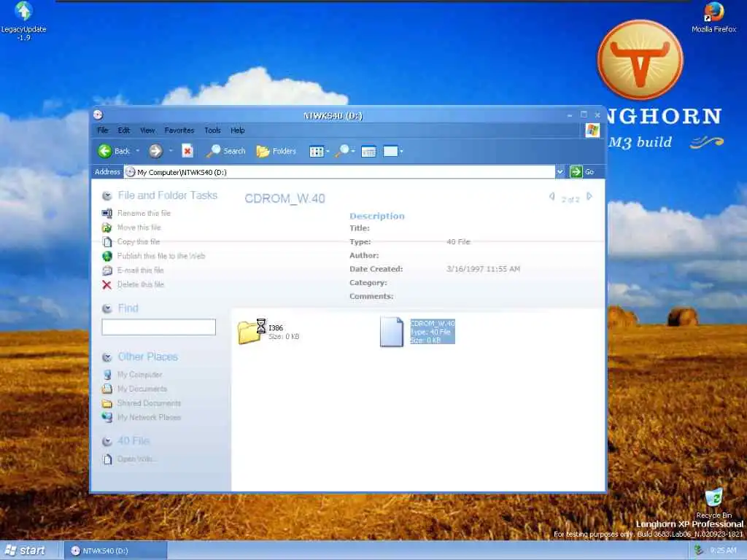Click the Forward arrow button
747x560 pixels.
pos(155,151)
